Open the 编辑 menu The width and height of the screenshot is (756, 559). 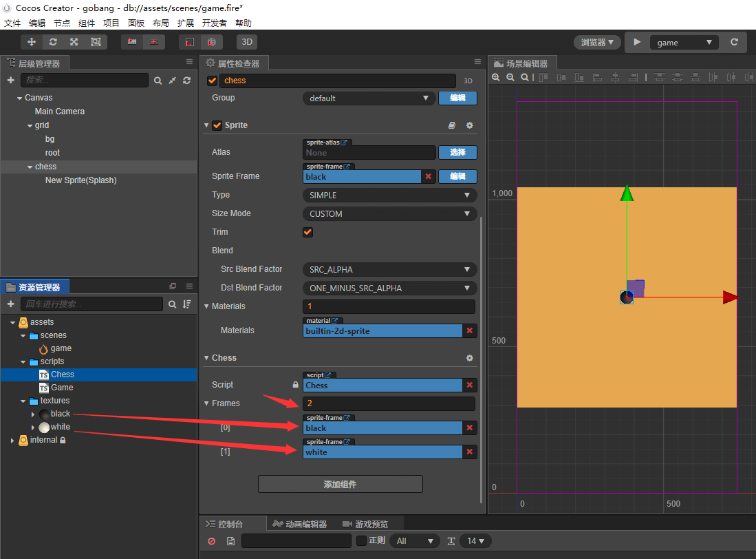pyautogui.click(x=37, y=23)
